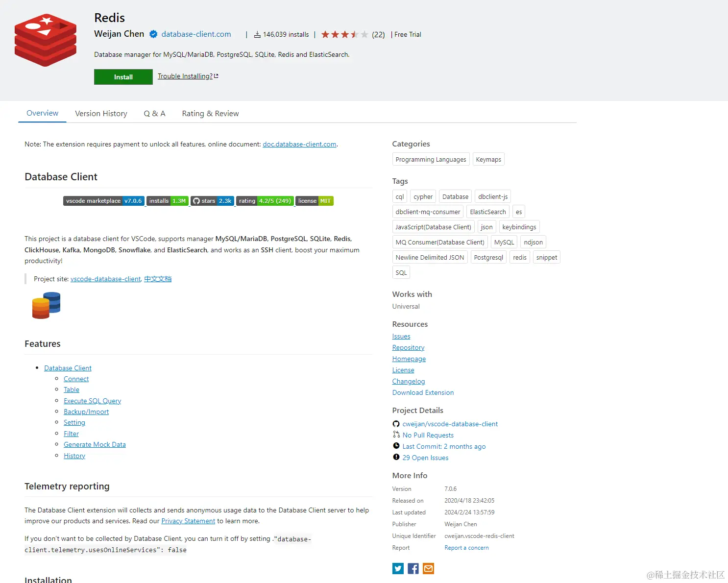This screenshot has height=583, width=728.
Task: Click the dbclient-js tag
Action: coord(493,196)
